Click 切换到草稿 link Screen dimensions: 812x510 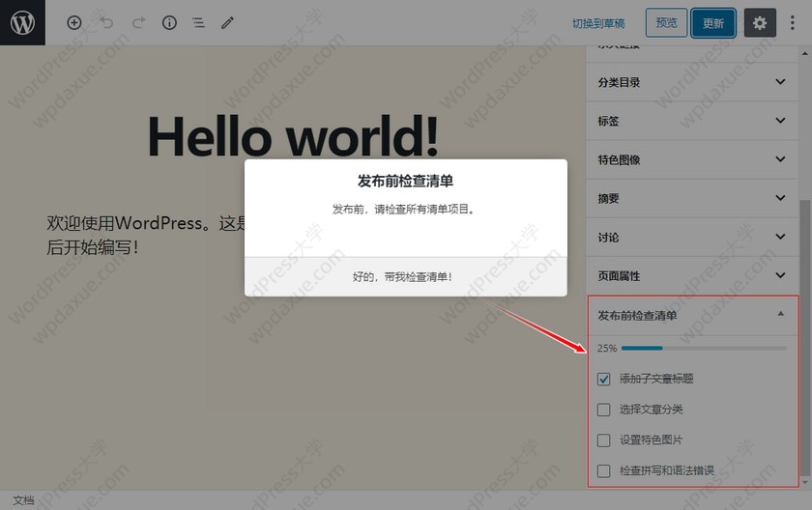pos(598,23)
